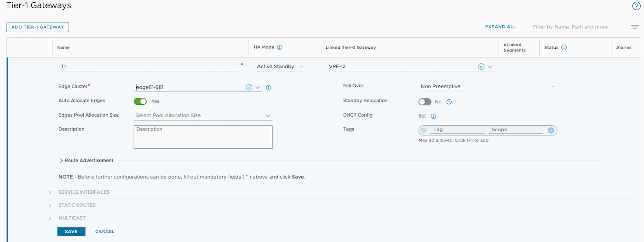
Task: Open the help icon at top right
Action: pos(636,6)
